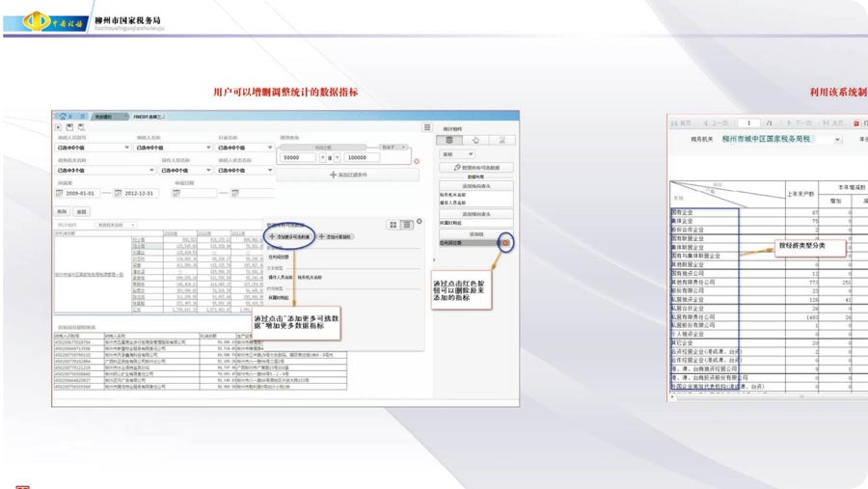The width and height of the screenshot is (868, 489).
Task: Click the small gear icon beside view toggles
Action: coord(419,222)
